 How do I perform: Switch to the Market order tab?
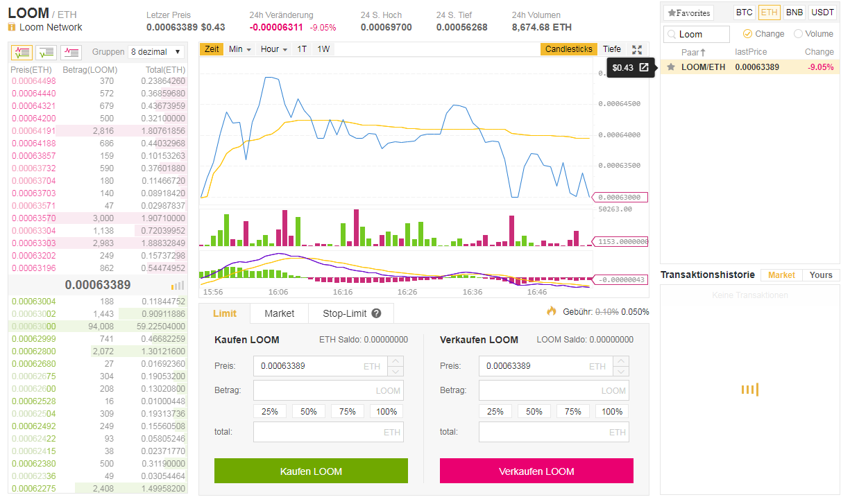pyautogui.click(x=280, y=313)
